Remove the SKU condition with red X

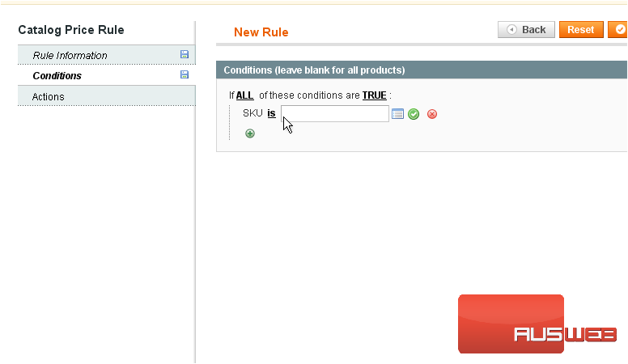click(432, 114)
